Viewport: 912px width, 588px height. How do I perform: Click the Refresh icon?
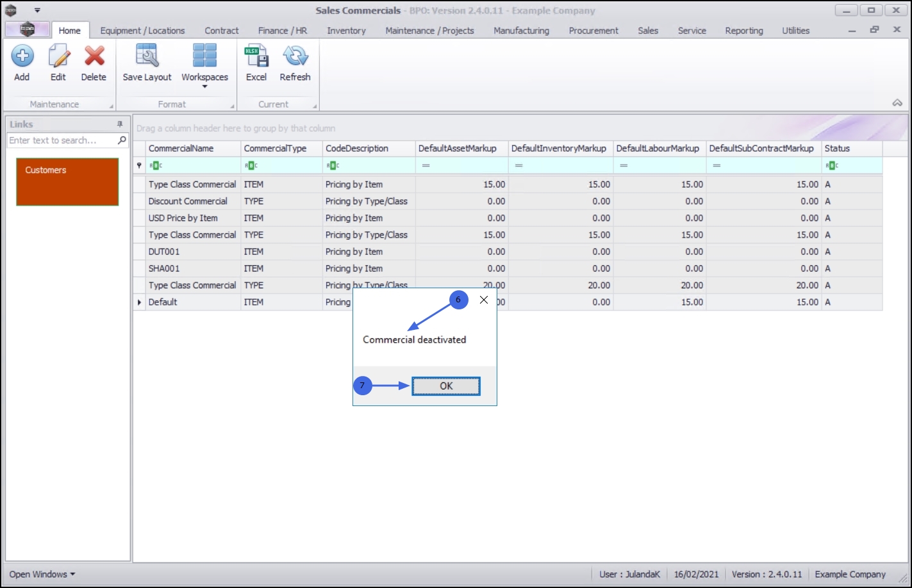(295, 57)
